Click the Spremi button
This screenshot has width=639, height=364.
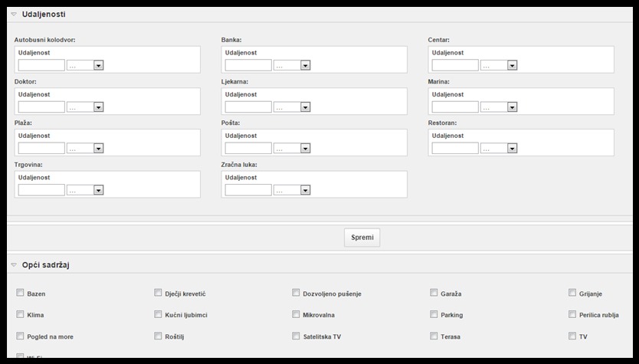pos(362,238)
